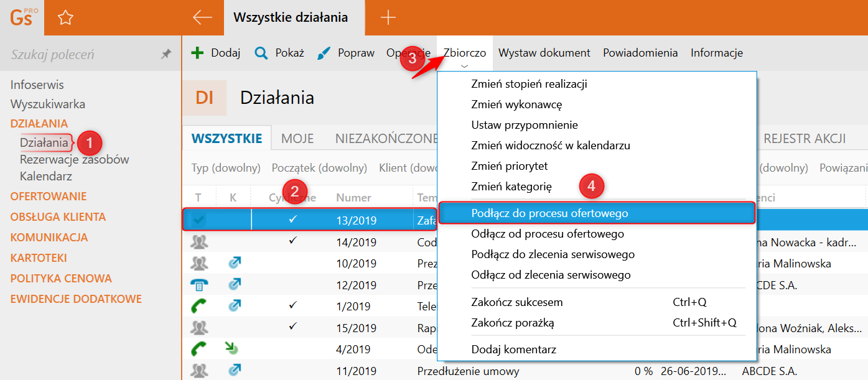
Task: Open Kalendarz in the sidebar
Action: pyautogui.click(x=46, y=176)
